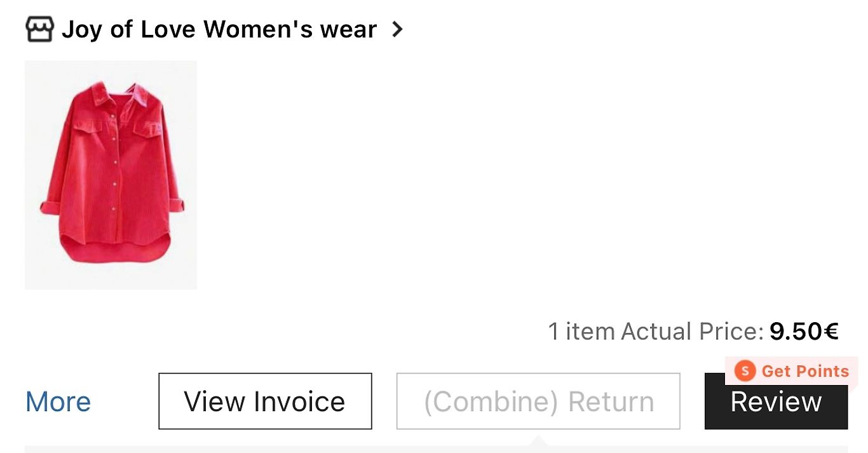Click the storefront icon beside the shop name
This screenshot has height=453, width=868.
tap(39, 29)
